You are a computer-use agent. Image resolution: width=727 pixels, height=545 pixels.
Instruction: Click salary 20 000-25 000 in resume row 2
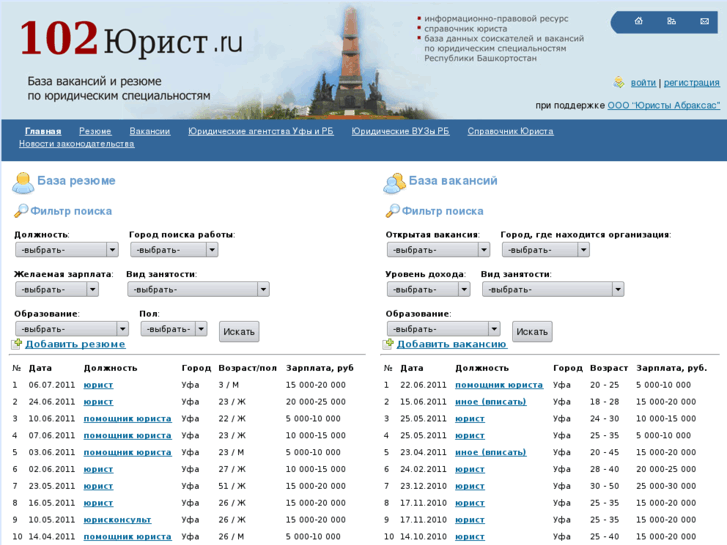316,402
